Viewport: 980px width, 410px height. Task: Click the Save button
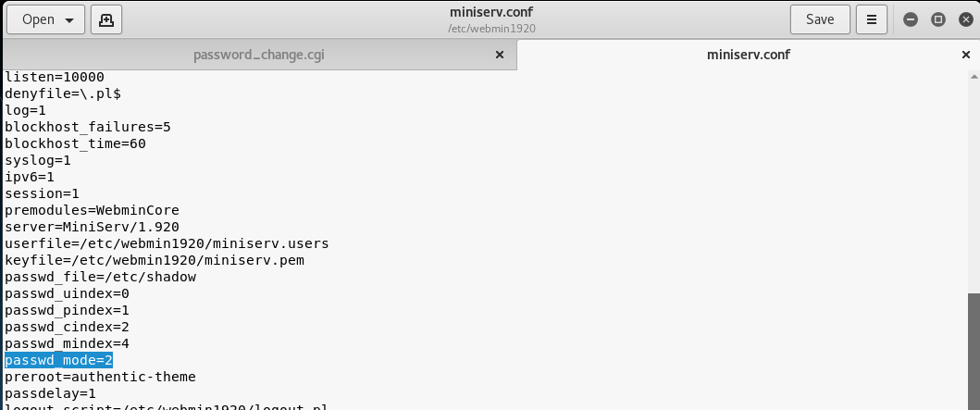[x=819, y=19]
